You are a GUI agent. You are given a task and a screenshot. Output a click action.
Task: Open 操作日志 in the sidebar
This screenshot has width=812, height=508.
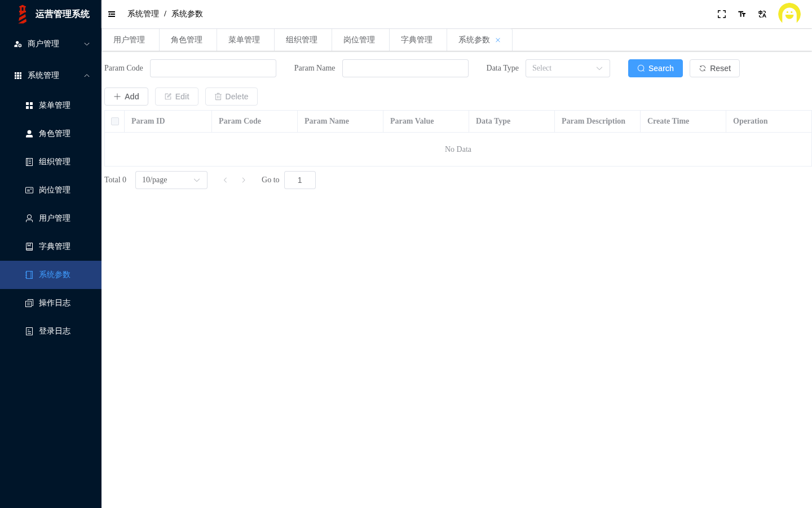click(x=51, y=303)
